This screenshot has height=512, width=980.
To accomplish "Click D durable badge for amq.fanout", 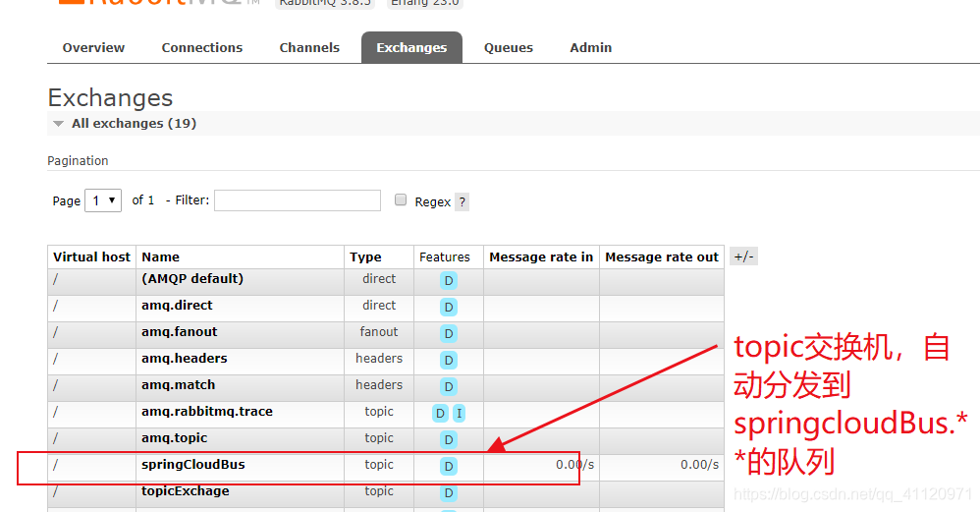I will tap(448, 334).
